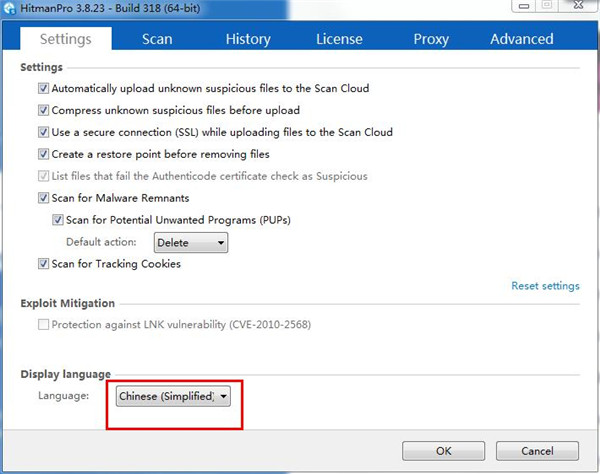Switch to the Scan tab
Viewport: 600px width, 474px height.
pos(157,39)
